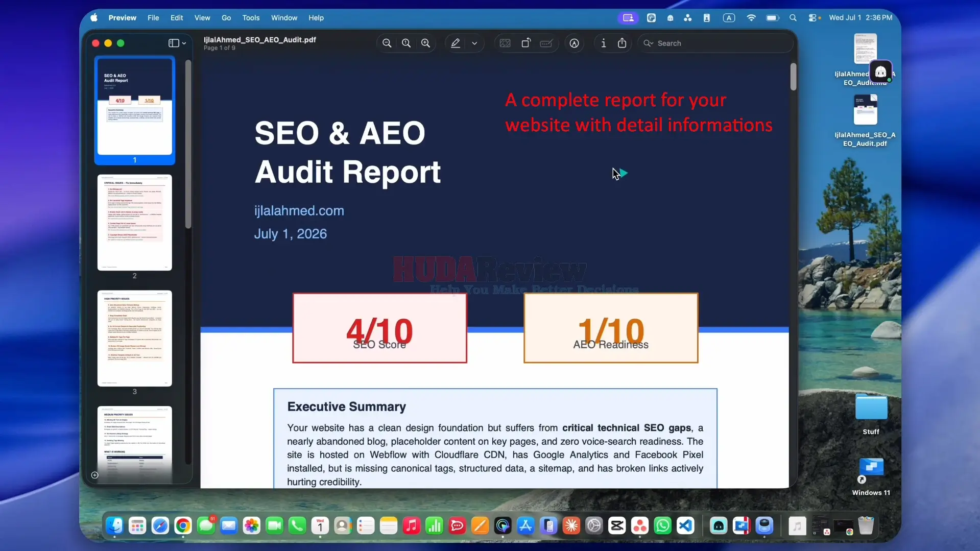Click the date and time in menu bar
Viewport: 980px width, 551px height.
pos(861,18)
